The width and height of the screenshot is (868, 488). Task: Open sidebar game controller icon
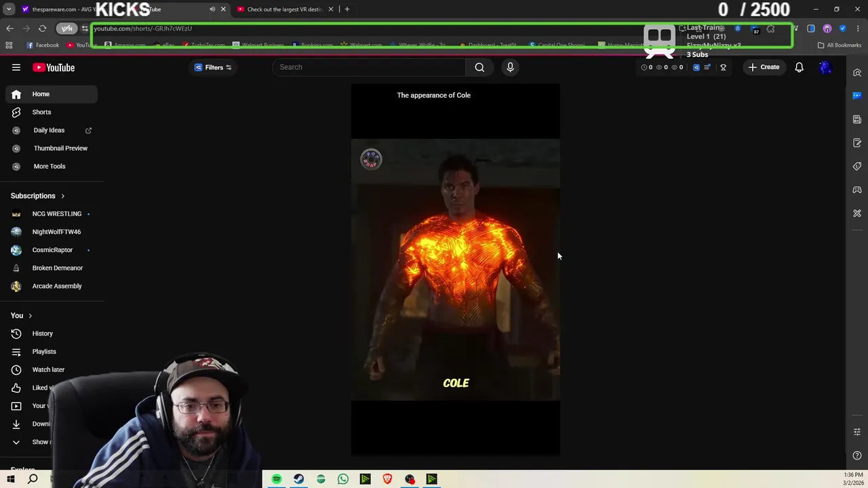pyautogui.click(x=857, y=190)
